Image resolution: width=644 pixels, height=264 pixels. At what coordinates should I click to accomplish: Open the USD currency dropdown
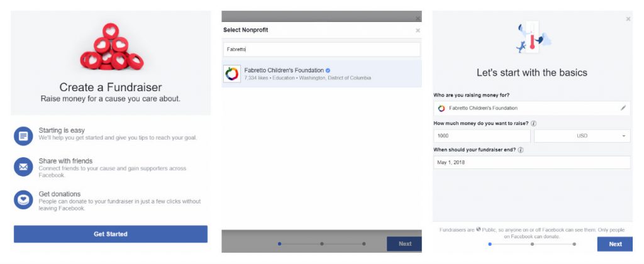582,136
